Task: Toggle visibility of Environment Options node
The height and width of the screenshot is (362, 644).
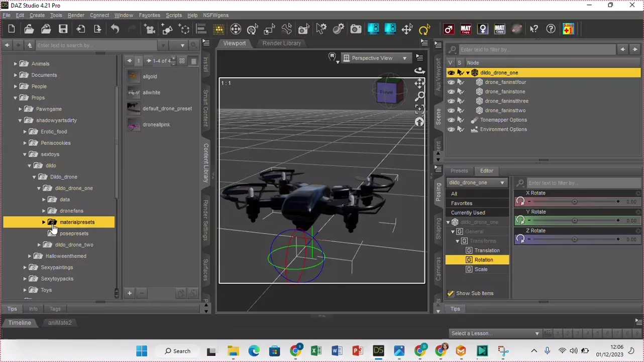Action: click(451, 129)
